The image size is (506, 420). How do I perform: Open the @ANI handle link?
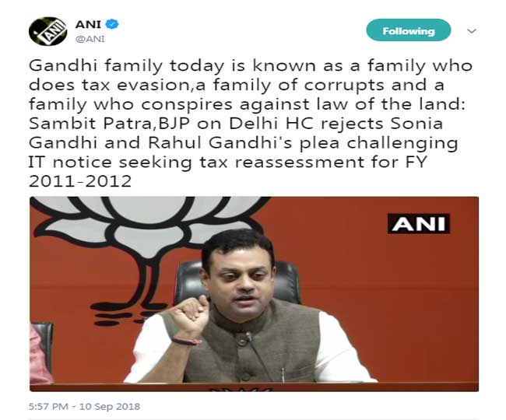[90, 39]
